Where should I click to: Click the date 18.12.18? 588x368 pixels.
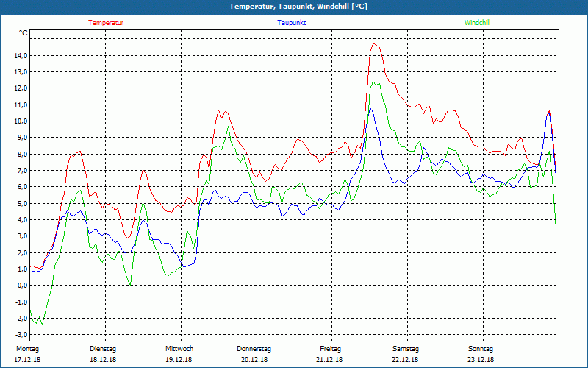(103, 360)
